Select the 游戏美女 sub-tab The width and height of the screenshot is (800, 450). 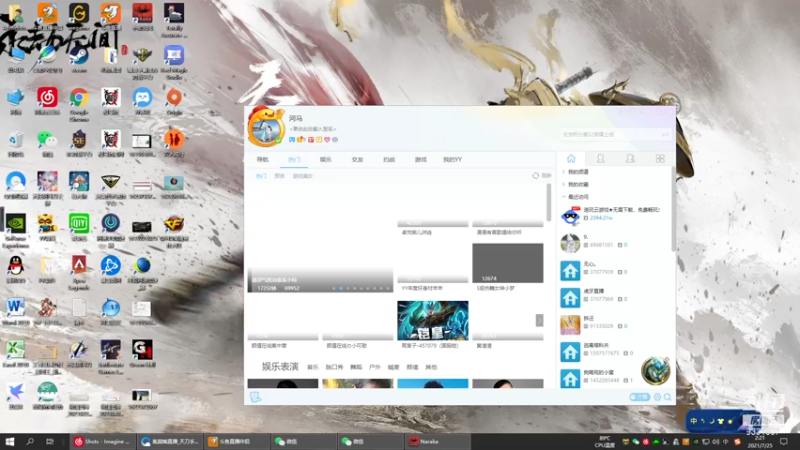tap(303, 176)
